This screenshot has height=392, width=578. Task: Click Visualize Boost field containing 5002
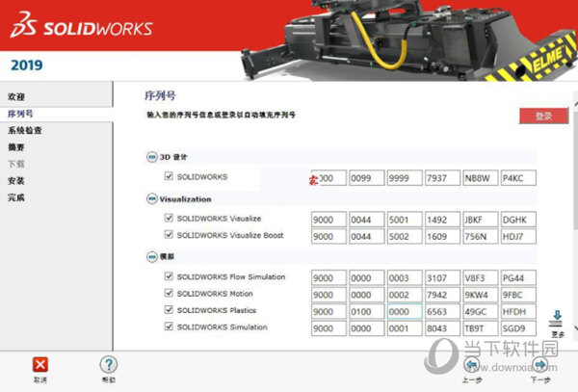click(405, 236)
